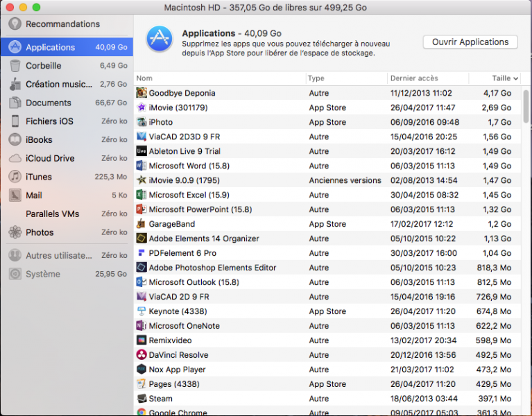
Task: Click the iMovie (301179) star icon
Action: 141,107
